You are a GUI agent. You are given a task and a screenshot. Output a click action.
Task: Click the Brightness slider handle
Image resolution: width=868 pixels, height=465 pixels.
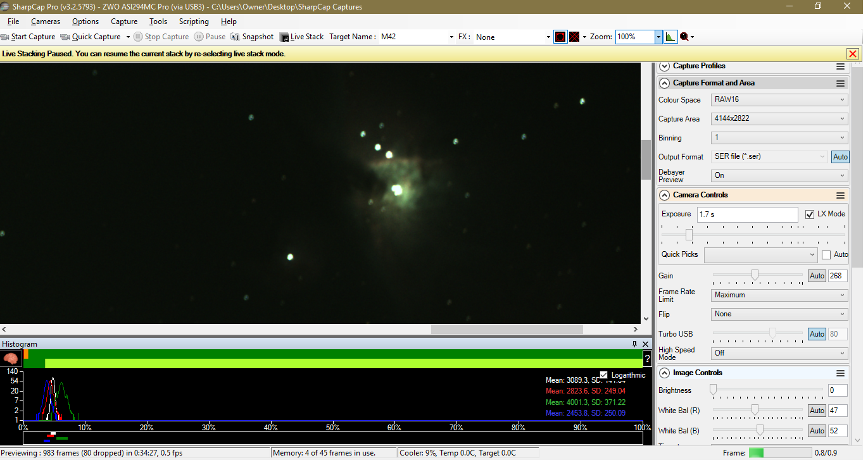714,390
